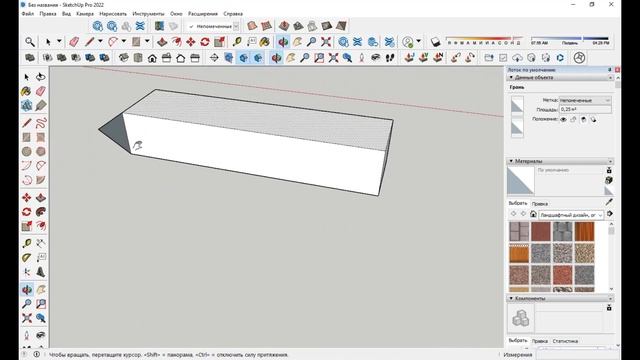Toggle the lock icon next to Положение
640x360 pixels.
(x=573, y=120)
